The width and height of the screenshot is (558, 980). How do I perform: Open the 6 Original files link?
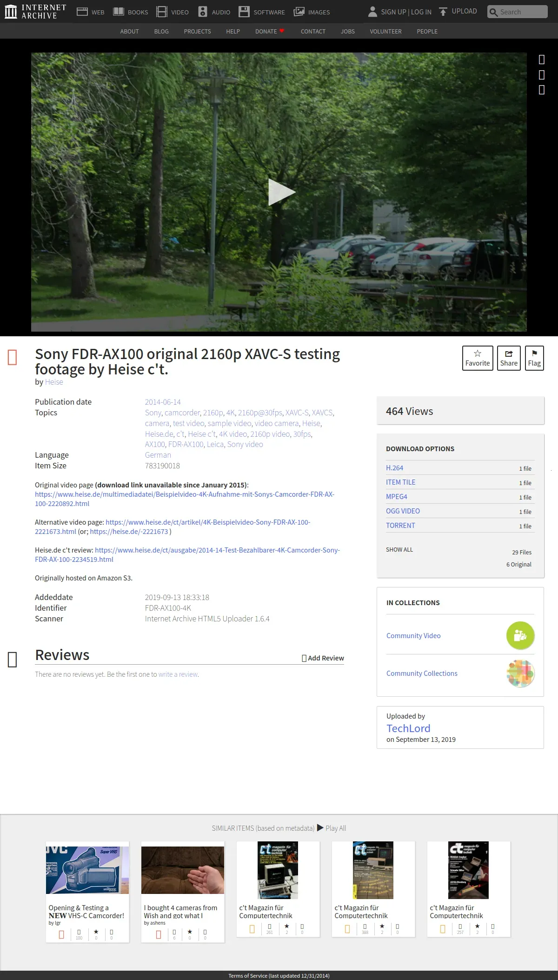519,564
